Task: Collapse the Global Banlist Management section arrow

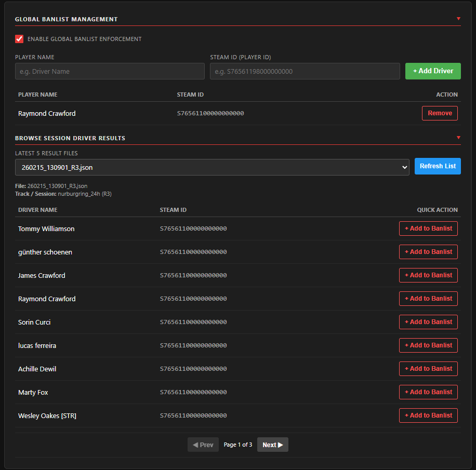Action: coord(458,19)
